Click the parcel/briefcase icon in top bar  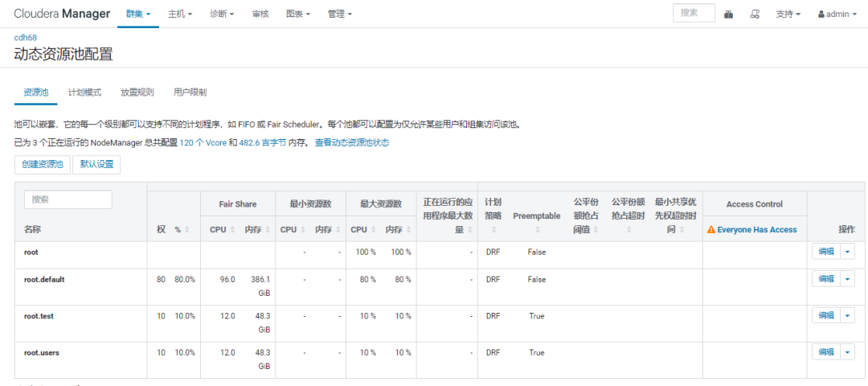click(x=729, y=14)
